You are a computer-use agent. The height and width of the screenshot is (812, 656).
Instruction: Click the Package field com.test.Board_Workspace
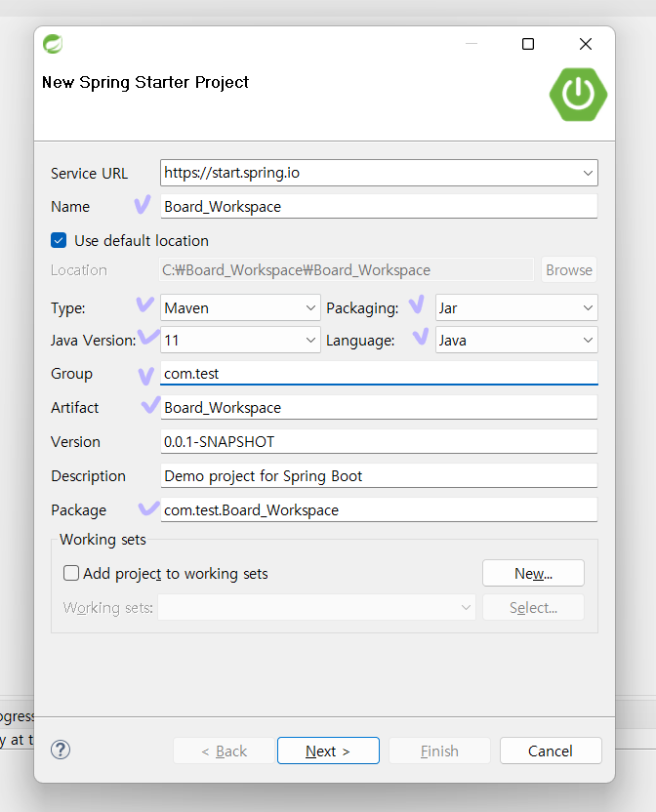tap(379, 509)
